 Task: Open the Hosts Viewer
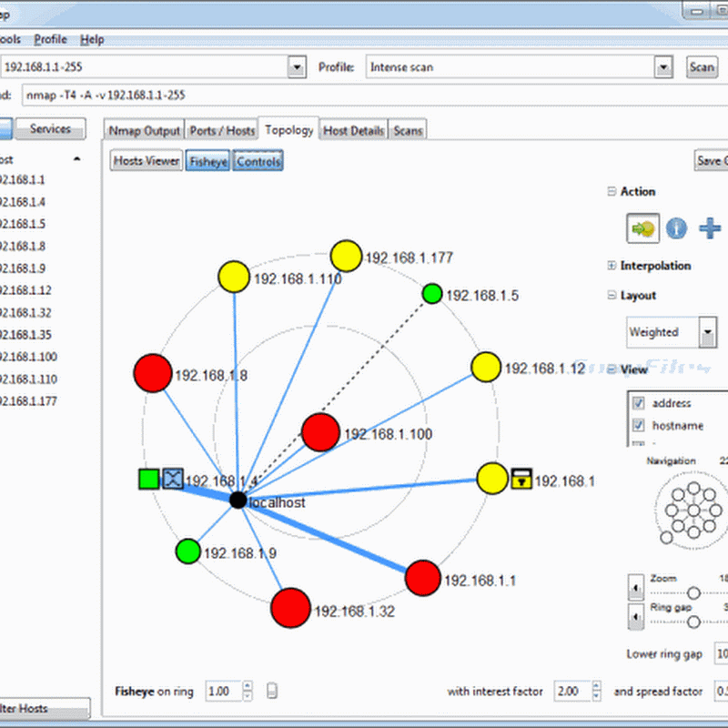click(147, 161)
